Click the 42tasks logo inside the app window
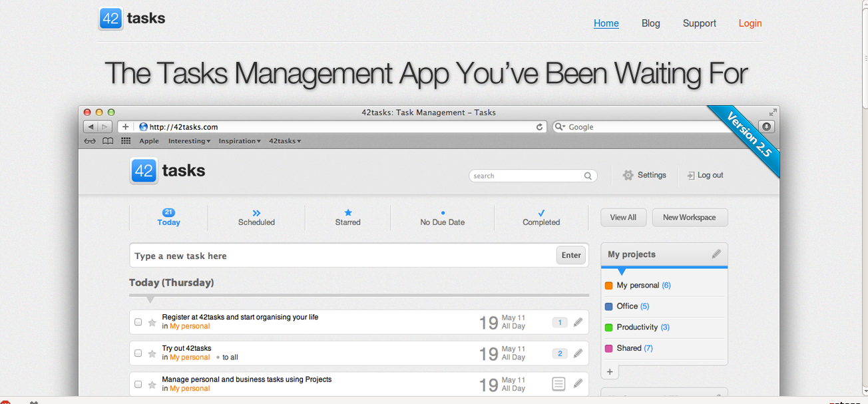 tap(168, 171)
